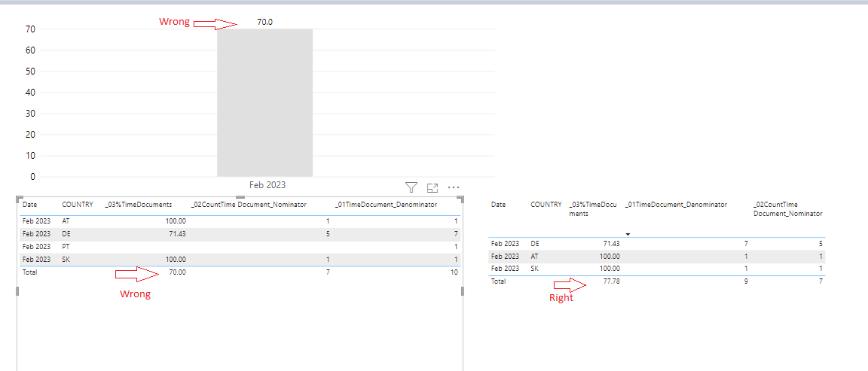Click nominator value 5 in left table DE row
Image resolution: width=868 pixels, height=371 pixels.
[328, 234]
